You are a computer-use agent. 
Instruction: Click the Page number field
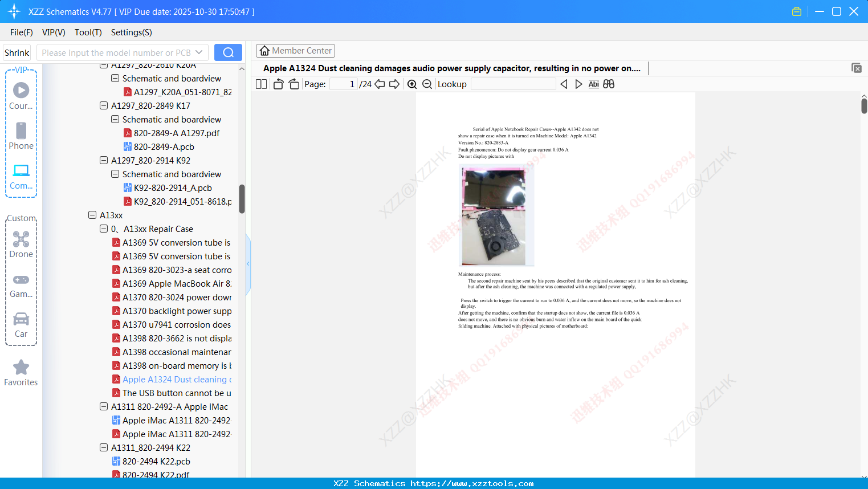coord(344,84)
